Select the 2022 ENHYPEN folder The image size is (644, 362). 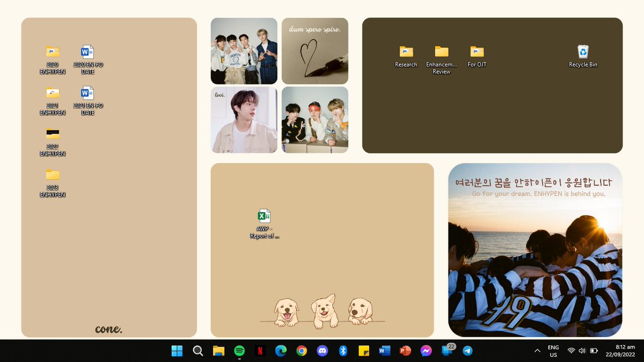pyautogui.click(x=53, y=142)
